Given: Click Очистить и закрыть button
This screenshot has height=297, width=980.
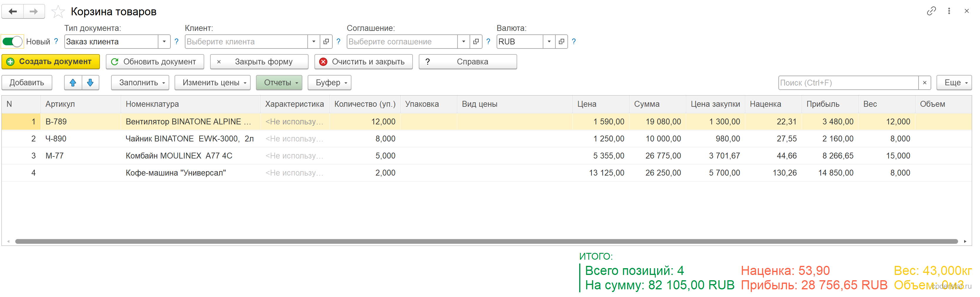Looking at the screenshot, I should (363, 62).
